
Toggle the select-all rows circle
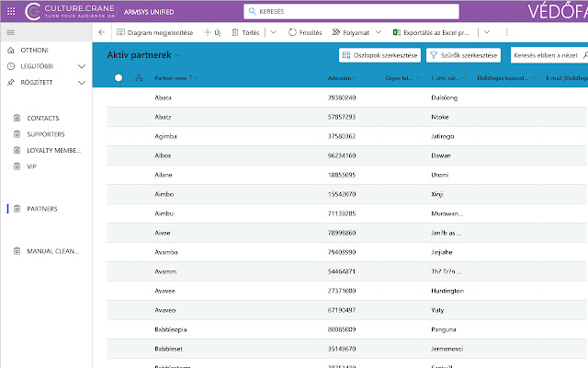118,78
